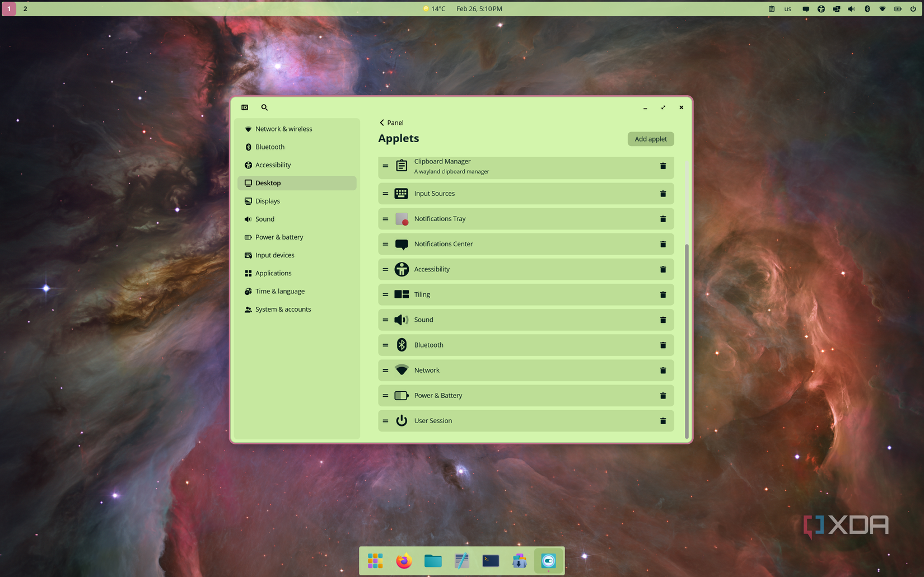Select the Power & Battery applet row
The height and width of the screenshot is (577, 924).
pyautogui.click(x=526, y=396)
